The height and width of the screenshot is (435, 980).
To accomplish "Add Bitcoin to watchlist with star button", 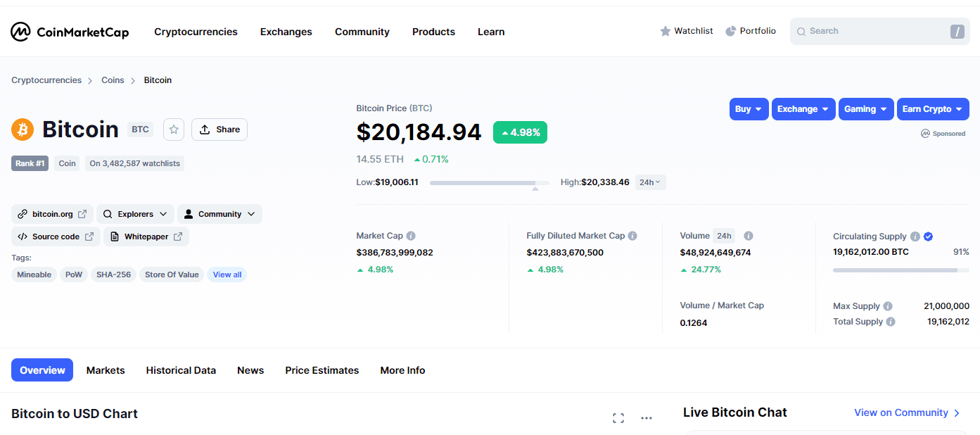I will click(174, 130).
